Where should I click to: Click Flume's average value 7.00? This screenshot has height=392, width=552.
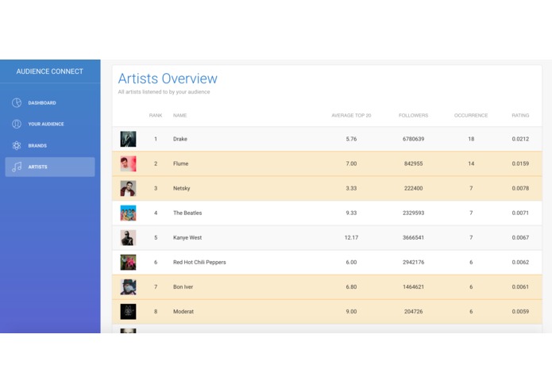[x=351, y=163]
